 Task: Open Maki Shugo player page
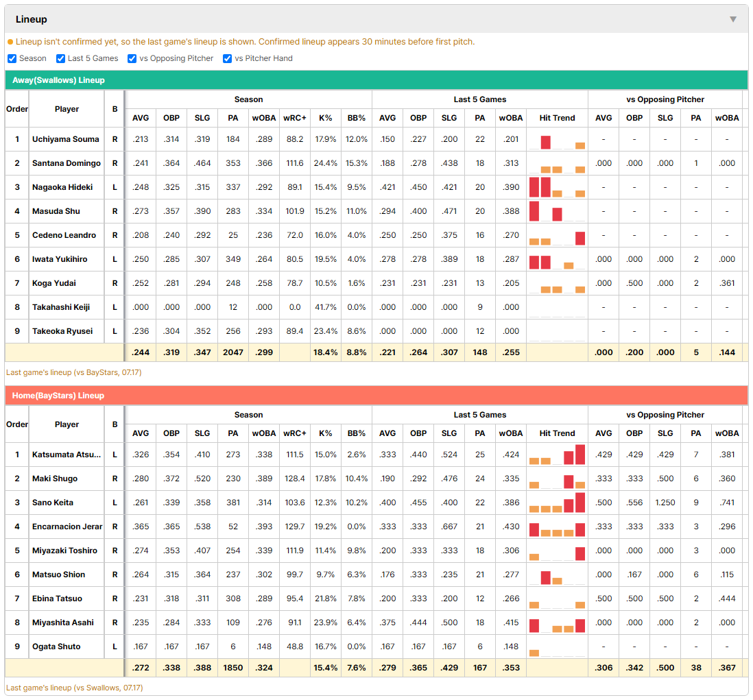55,479
